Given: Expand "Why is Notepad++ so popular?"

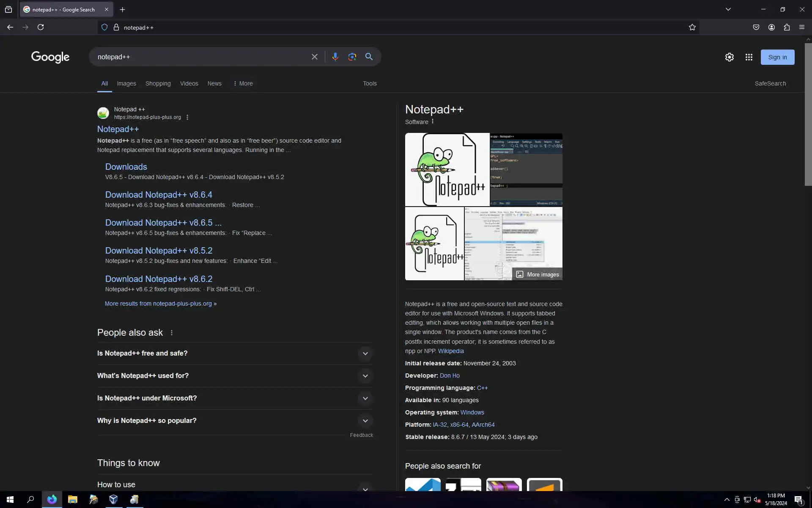Looking at the screenshot, I should click(x=365, y=421).
